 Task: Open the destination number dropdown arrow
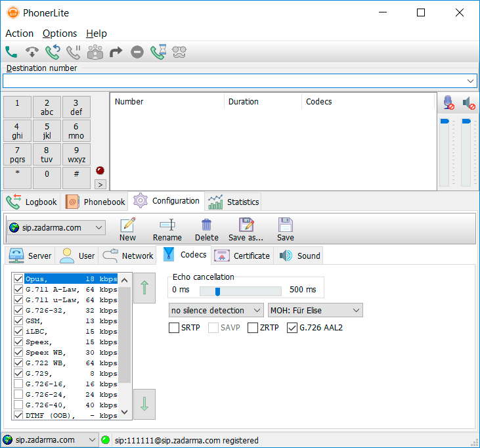470,81
